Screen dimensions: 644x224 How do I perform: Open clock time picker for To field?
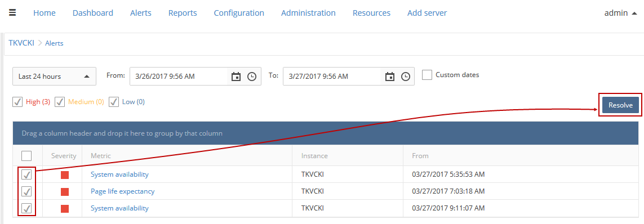pos(405,77)
